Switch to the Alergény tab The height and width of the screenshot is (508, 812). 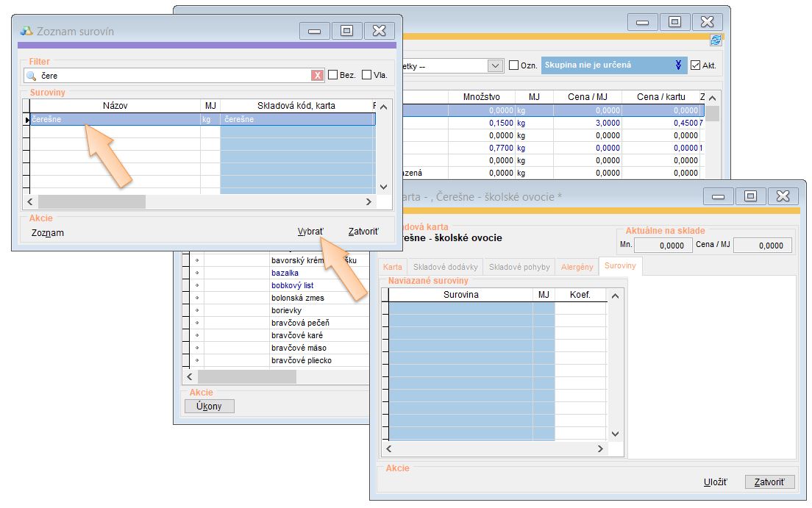577,266
